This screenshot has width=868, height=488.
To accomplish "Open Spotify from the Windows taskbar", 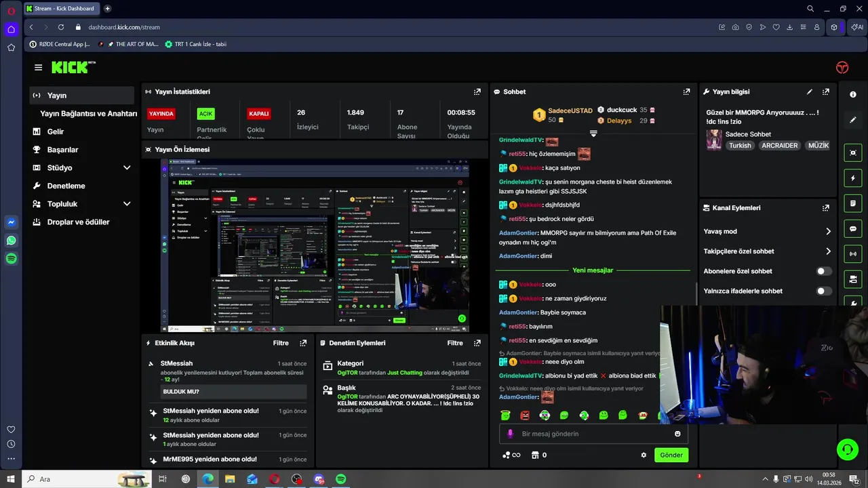I will (341, 479).
